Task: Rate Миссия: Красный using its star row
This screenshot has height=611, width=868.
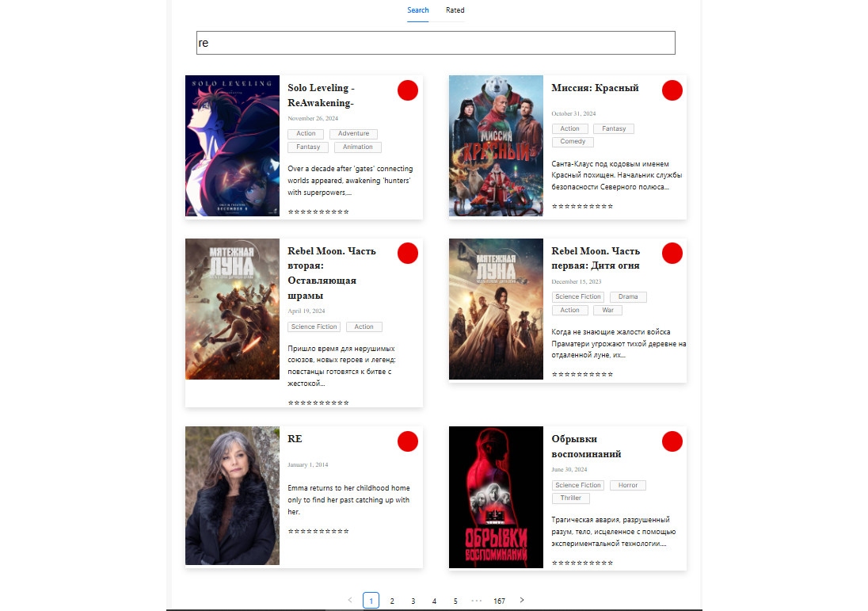Action: [x=582, y=206]
